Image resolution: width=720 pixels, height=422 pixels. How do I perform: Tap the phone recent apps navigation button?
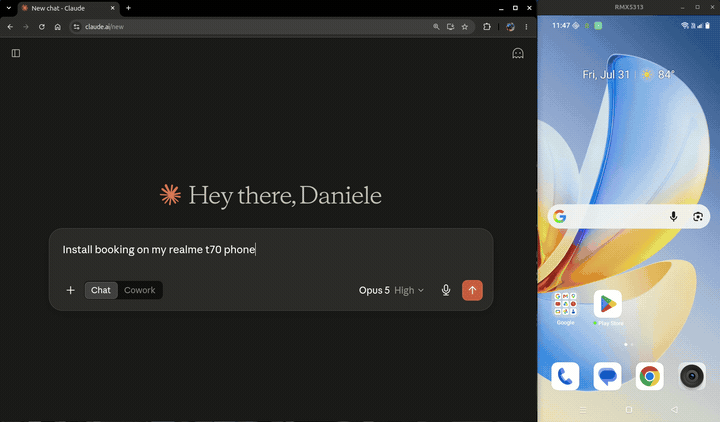click(x=583, y=410)
